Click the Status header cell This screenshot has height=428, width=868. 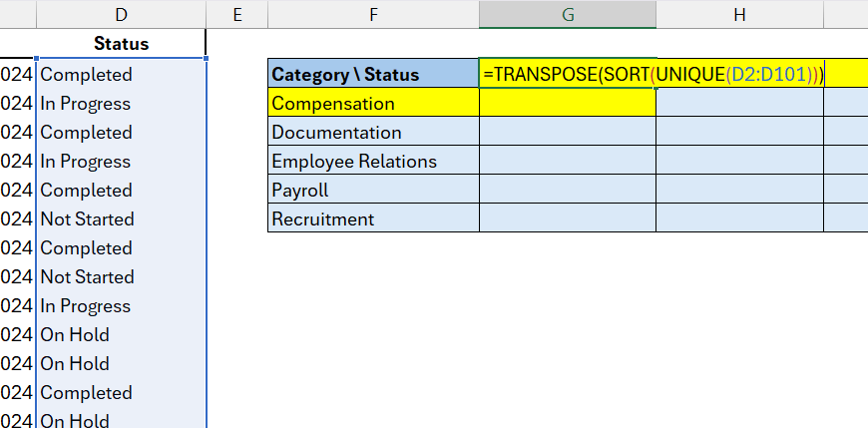coord(122,43)
